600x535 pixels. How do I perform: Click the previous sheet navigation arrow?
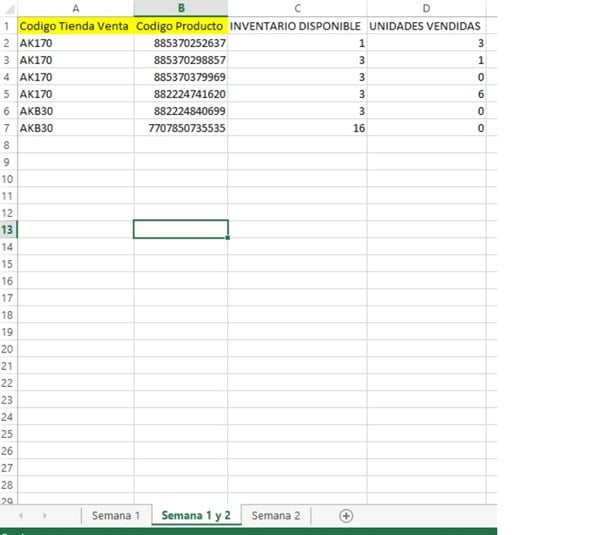(x=21, y=515)
